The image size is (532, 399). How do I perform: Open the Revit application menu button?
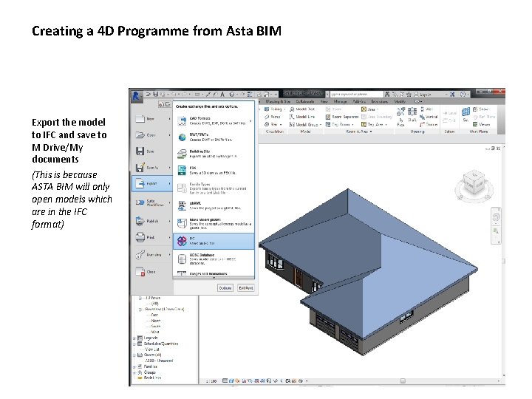coord(137,95)
